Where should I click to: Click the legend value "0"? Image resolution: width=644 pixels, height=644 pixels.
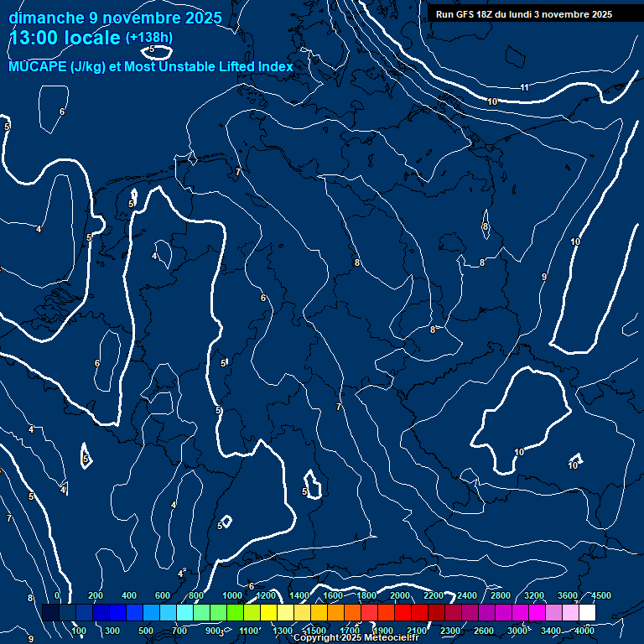[x=57, y=595]
